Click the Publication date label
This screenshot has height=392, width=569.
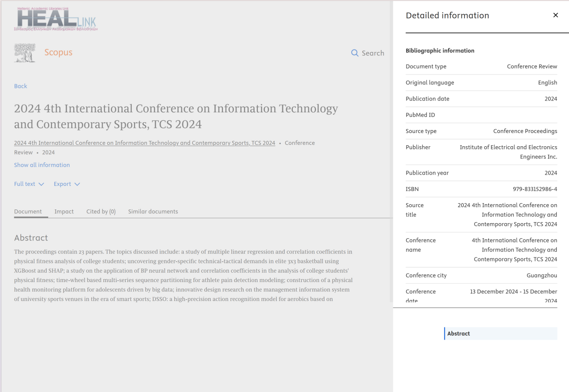[427, 99]
